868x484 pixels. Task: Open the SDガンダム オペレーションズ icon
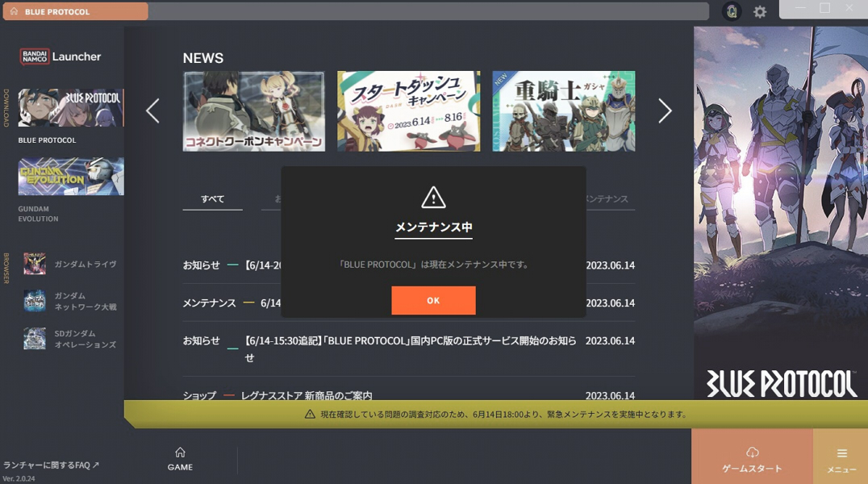coord(35,338)
